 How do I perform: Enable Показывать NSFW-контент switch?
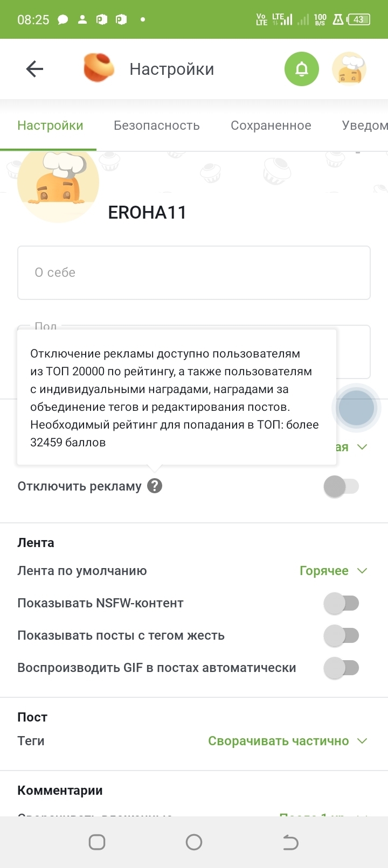[x=341, y=603]
